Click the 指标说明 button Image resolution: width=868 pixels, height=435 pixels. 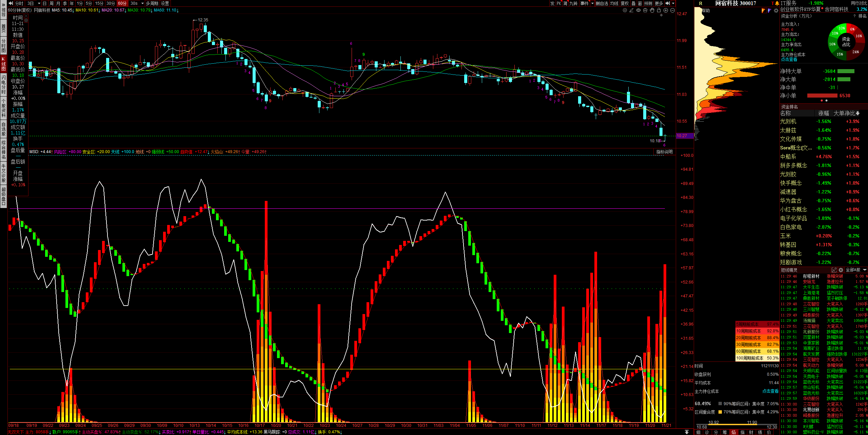[x=664, y=152]
